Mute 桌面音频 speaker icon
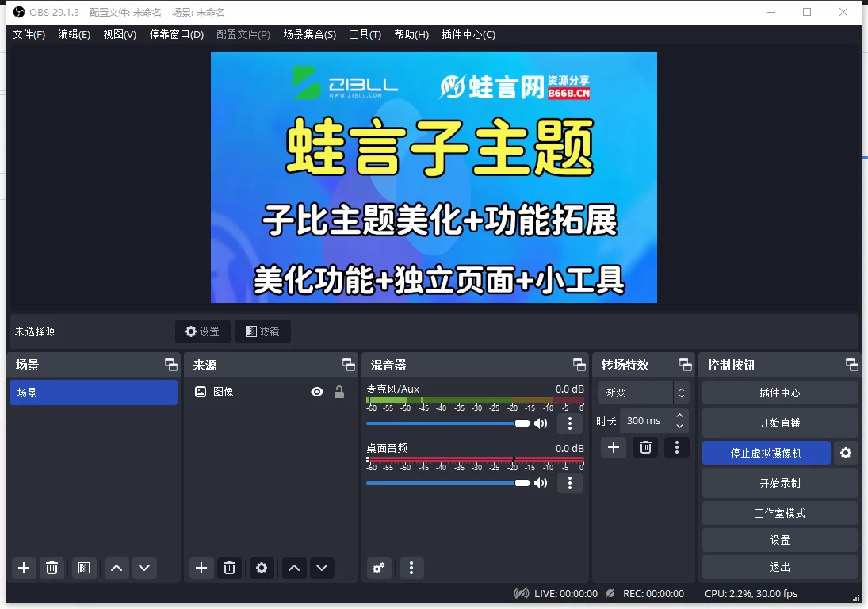868x609 pixels. pos(541,482)
